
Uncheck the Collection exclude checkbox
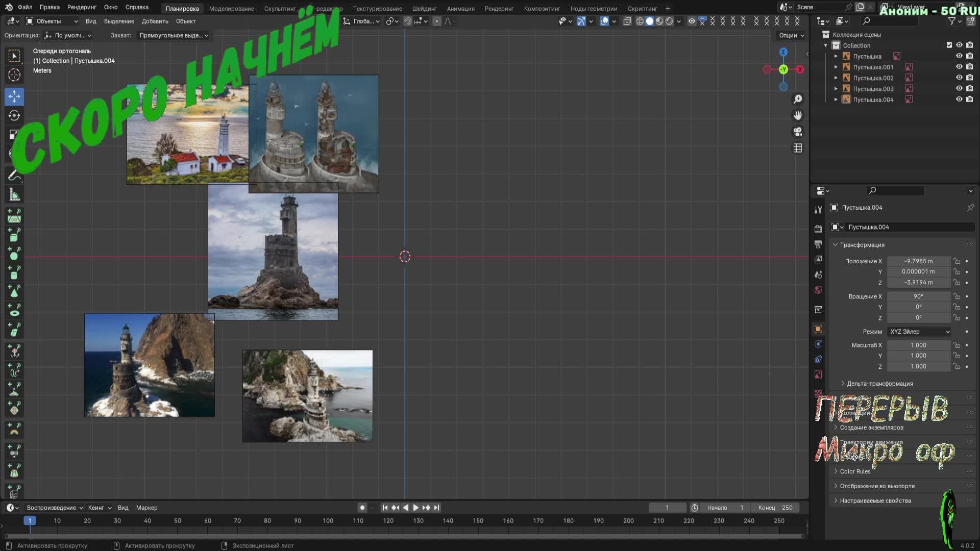click(949, 45)
